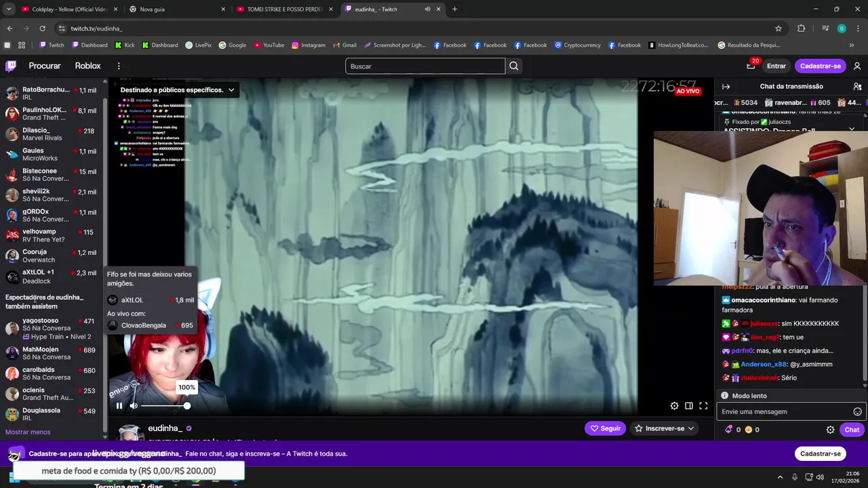This screenshot has width=868, height=488.
Task: Open the Twitch home logo
Action: pos(11,66)
